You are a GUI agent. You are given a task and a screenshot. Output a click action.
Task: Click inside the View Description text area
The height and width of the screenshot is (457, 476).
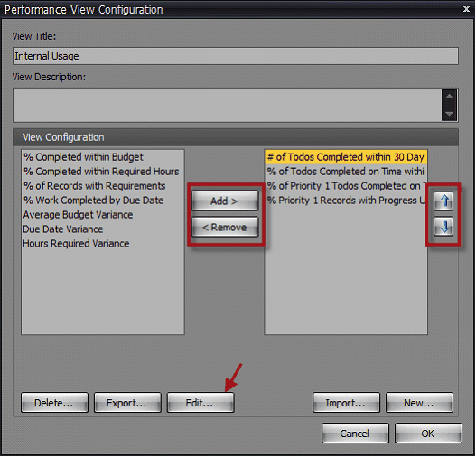(x=228, y=106)
